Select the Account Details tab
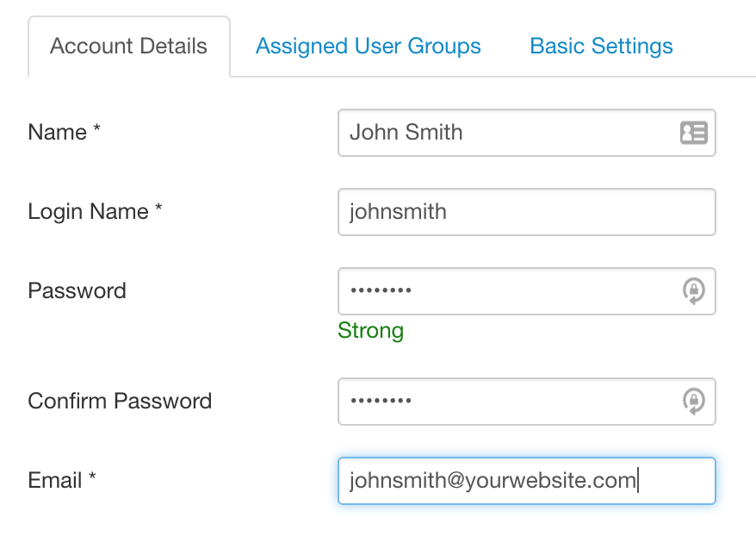Image resolution: width=756 pixels, height=536 pixels. coord(129,46)
